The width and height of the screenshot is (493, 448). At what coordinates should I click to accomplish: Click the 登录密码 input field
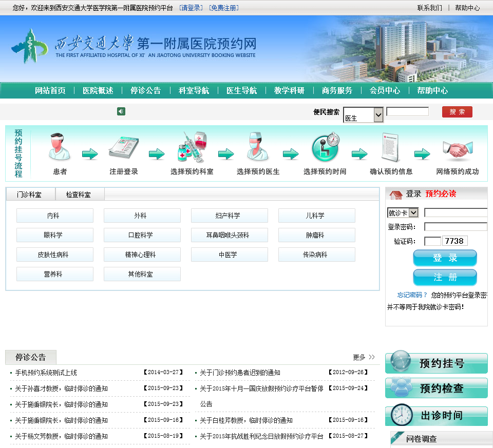456,227
